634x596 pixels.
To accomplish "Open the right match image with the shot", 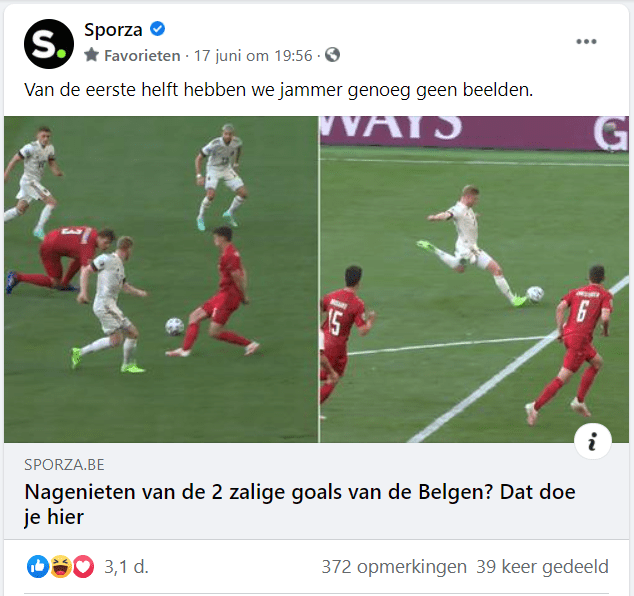I will tap(474, 279).
